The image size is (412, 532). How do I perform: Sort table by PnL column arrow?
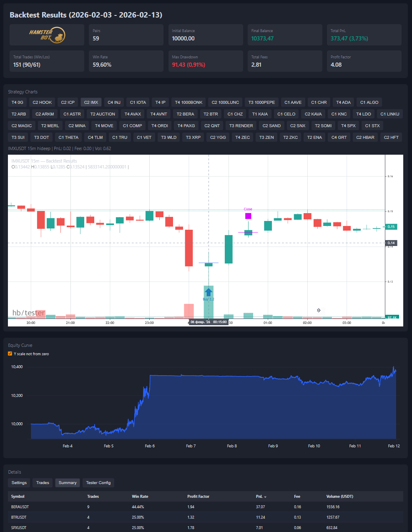[x=265, y=497]
